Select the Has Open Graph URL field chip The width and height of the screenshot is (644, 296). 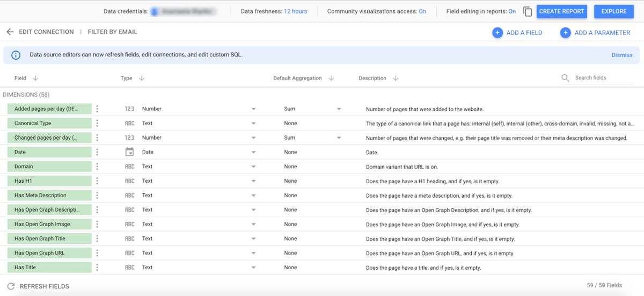(x=50, y=253)
